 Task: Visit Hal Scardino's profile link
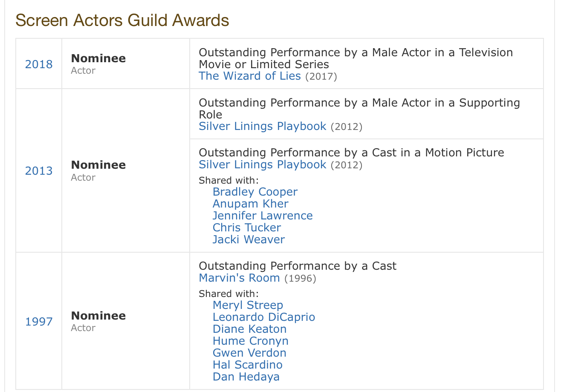(x=248, y=365)
